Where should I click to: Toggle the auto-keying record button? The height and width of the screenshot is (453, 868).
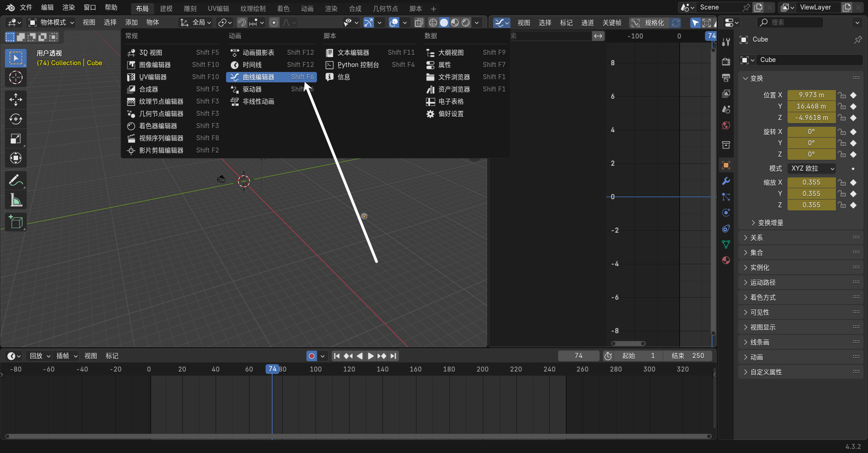[311, 356]
